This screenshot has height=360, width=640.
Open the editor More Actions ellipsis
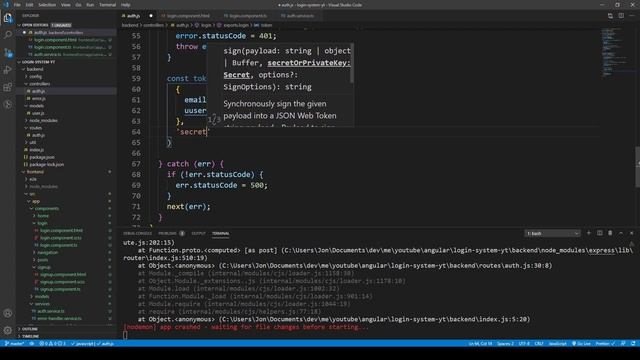coord(632,16)
